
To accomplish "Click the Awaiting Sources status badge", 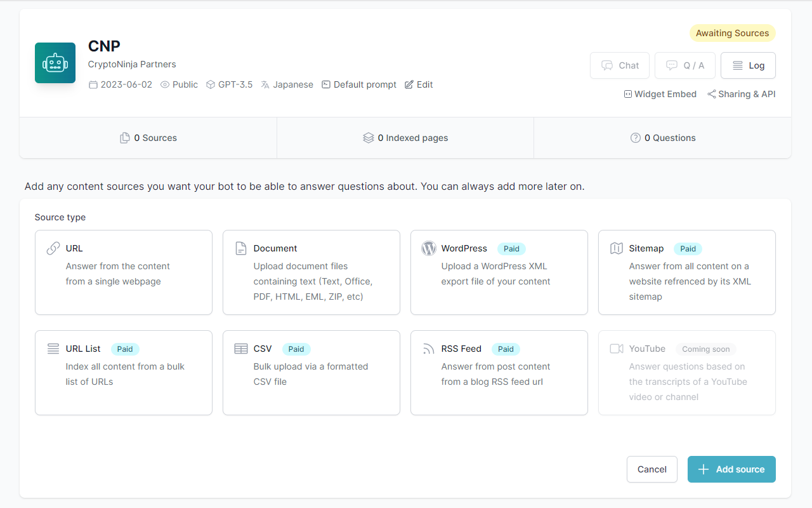I will pyautogui.click(x=732, y=33).
